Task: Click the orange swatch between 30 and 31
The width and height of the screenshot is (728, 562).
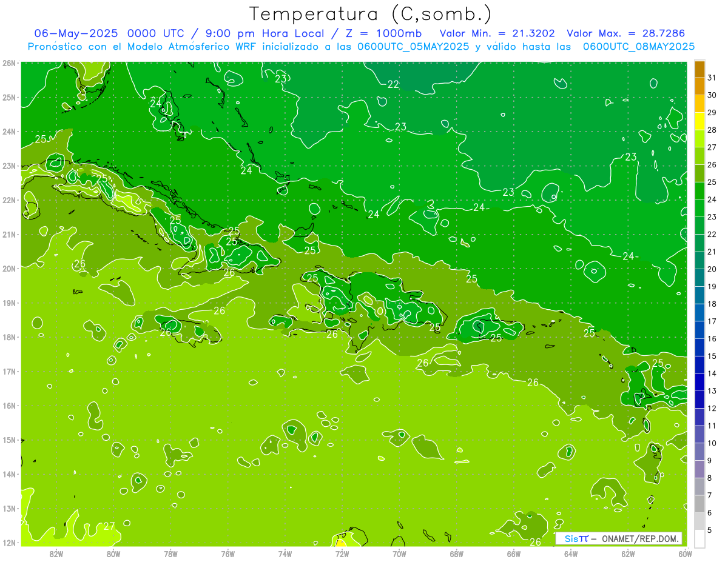Action: pyautogui.click(x=699, y=86)
